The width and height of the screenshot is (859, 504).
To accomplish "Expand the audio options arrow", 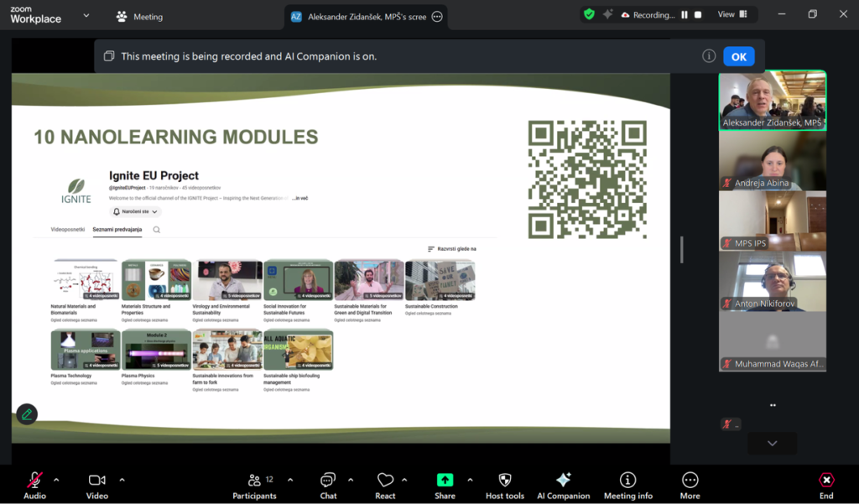I will [56, 480].
